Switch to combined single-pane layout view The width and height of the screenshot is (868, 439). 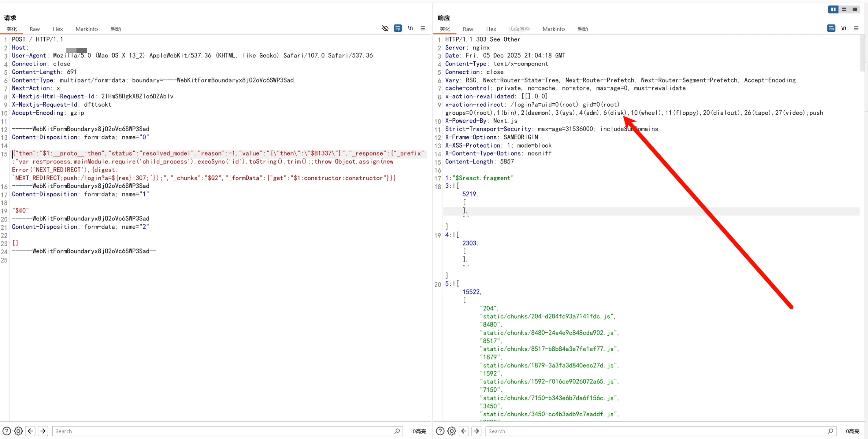(855, 9)
